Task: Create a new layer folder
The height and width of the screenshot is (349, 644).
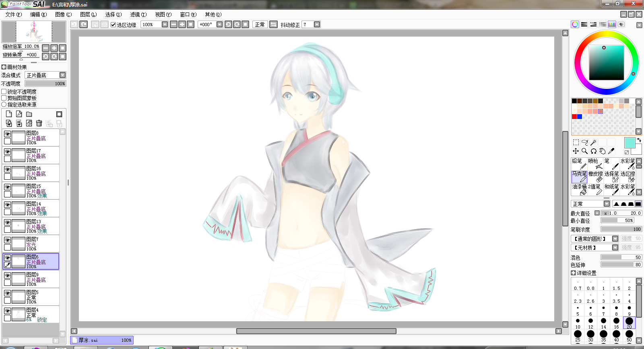Action: coord(29,114)
